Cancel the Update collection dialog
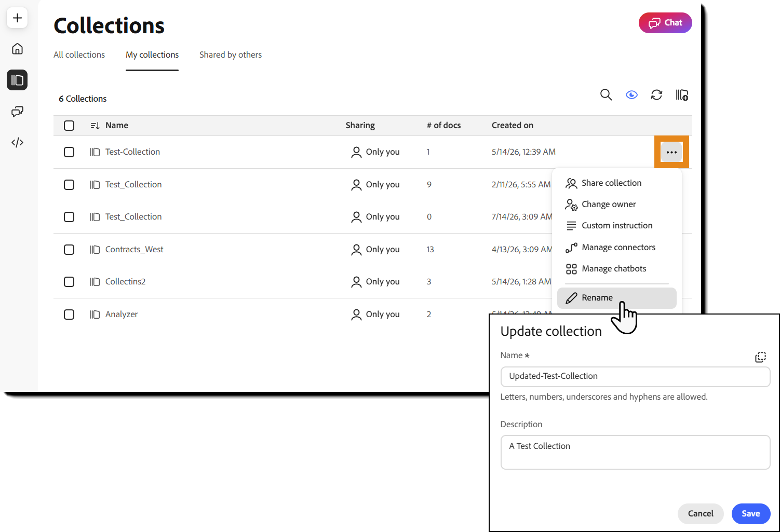The image size is (780, 532). click(x=701, y=514)
